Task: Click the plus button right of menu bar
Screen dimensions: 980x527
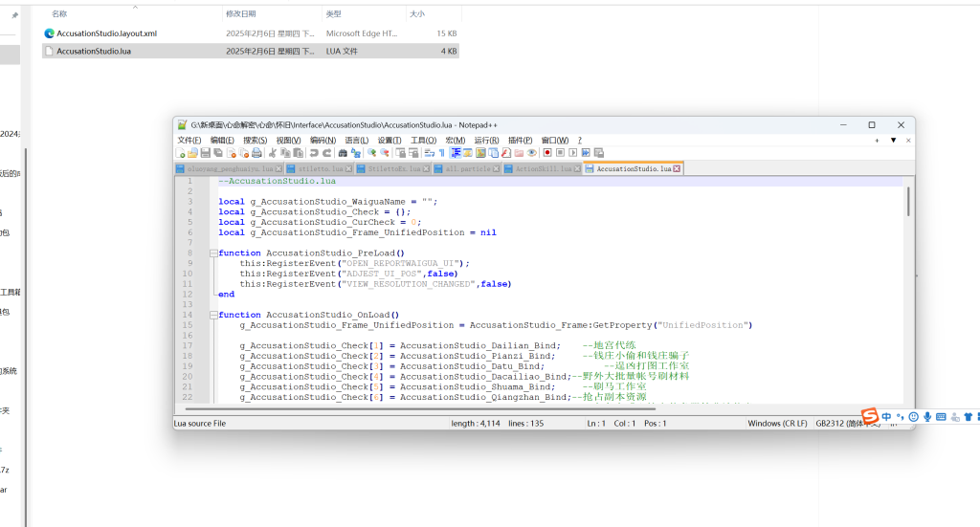Action: 878,140
